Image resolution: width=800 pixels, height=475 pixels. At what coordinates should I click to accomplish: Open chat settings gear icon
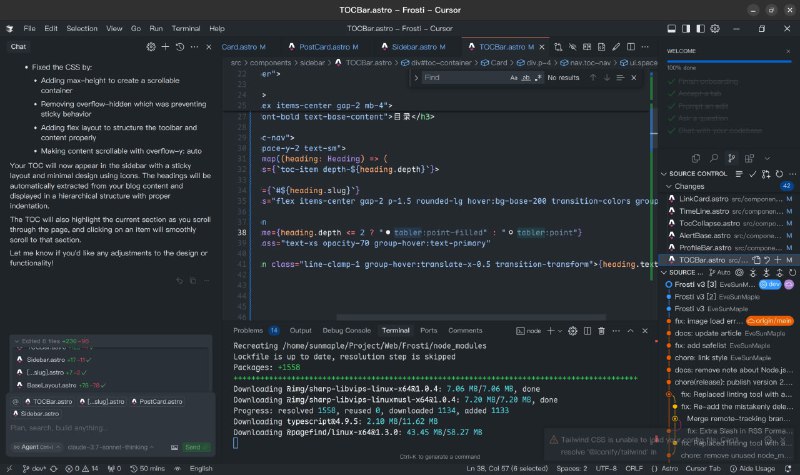[x=151, y=46]
